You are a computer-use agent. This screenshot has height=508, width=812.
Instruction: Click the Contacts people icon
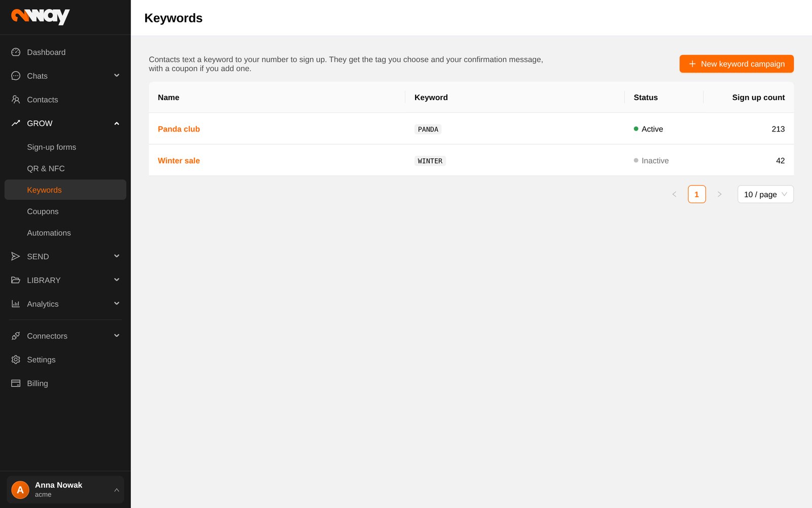[16, 100]
